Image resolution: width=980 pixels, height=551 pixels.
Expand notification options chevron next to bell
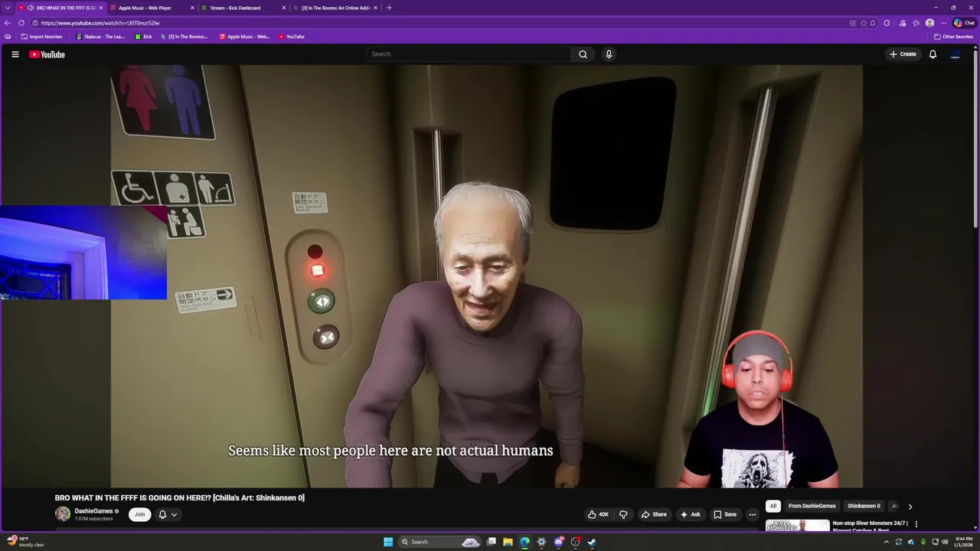175,514
